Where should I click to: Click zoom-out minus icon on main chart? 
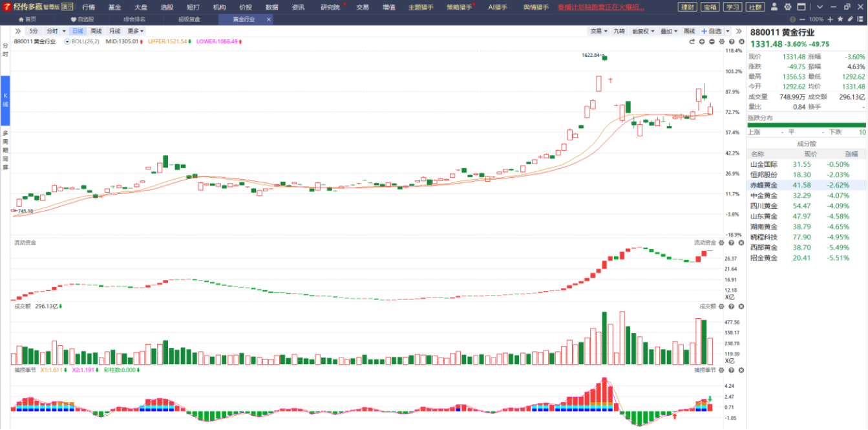(712, 41)
